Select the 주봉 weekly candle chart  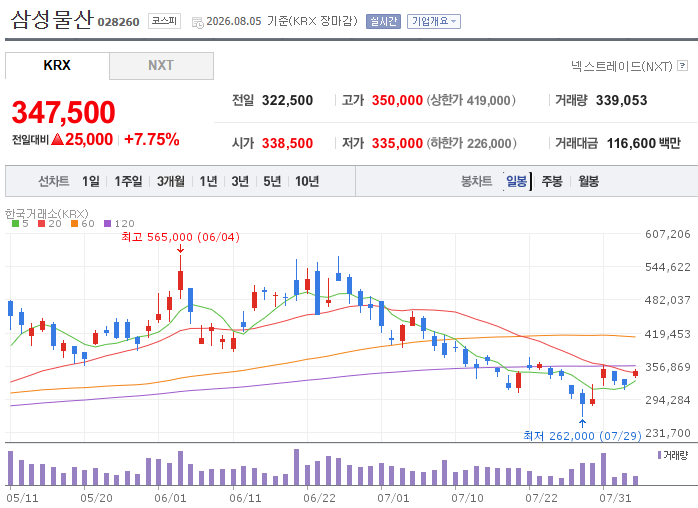click(552, 181)
